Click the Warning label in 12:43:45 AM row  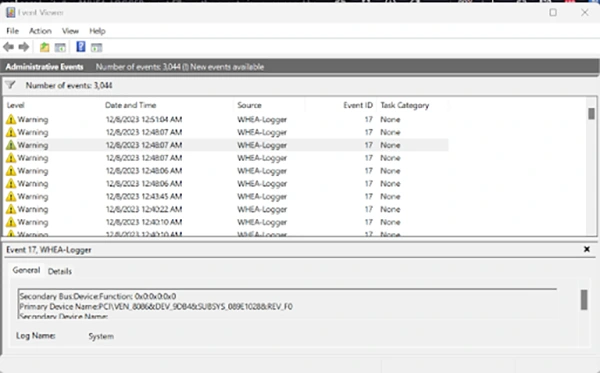[33, 196]
